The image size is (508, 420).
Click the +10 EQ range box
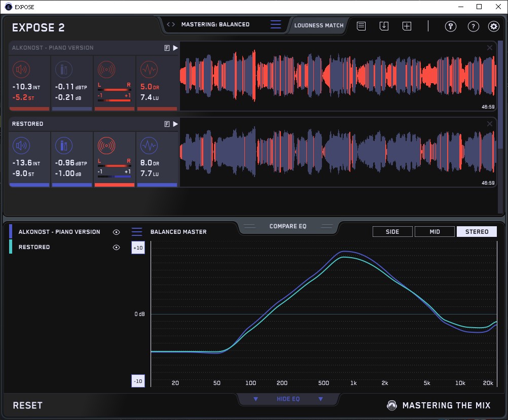138,248
